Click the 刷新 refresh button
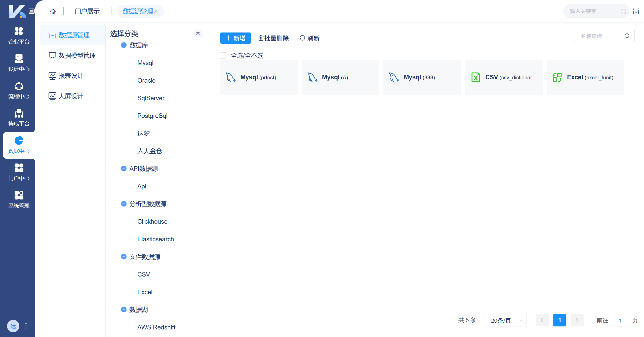The height and width of the screenshot is (337, 644). [309, 38]
